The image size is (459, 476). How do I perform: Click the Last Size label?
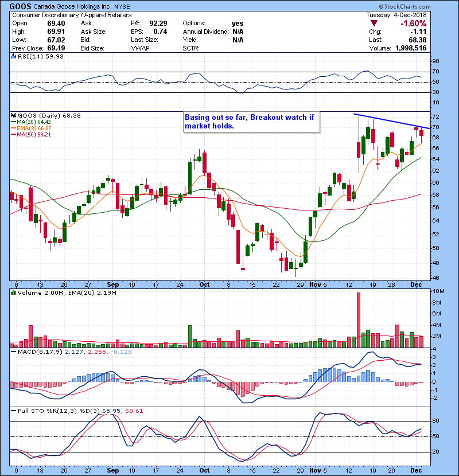point(144,40)
